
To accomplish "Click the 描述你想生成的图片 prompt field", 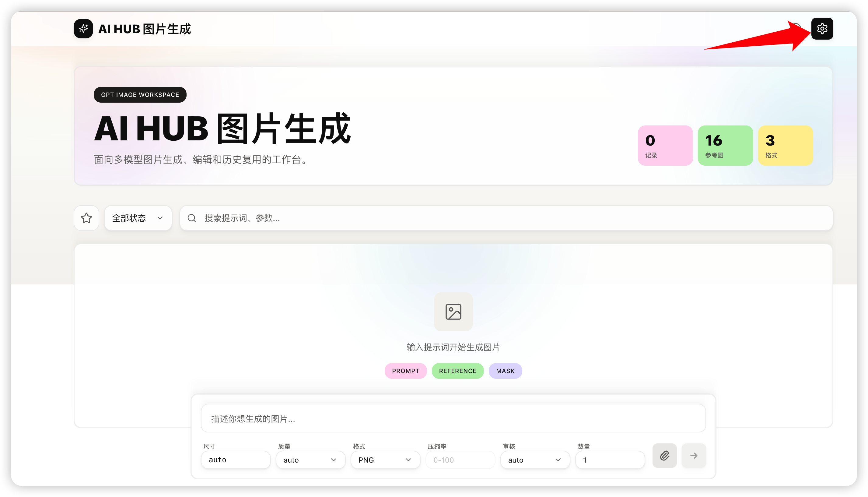I will click(x=453, y=418).
